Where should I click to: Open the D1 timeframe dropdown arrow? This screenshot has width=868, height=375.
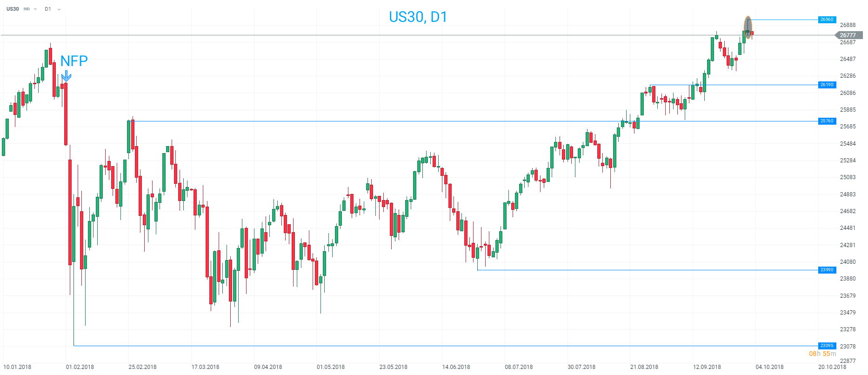tap(59, 9)
